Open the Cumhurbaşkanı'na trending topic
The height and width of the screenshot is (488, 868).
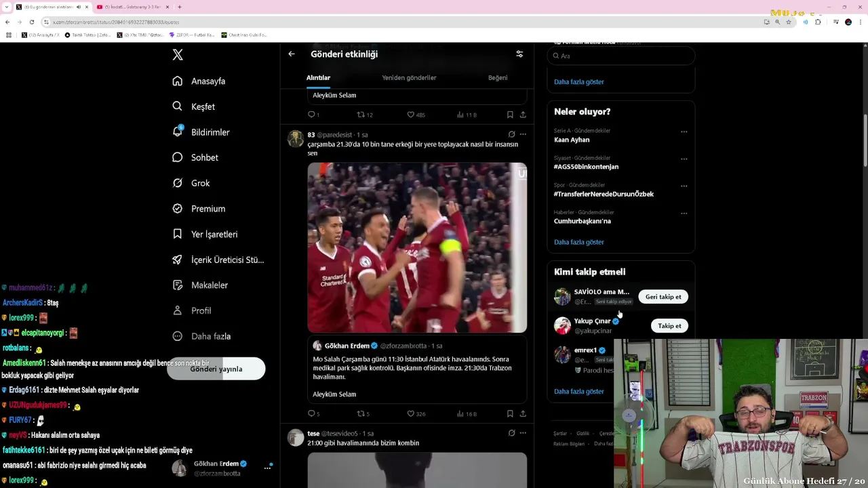[583, 221]
